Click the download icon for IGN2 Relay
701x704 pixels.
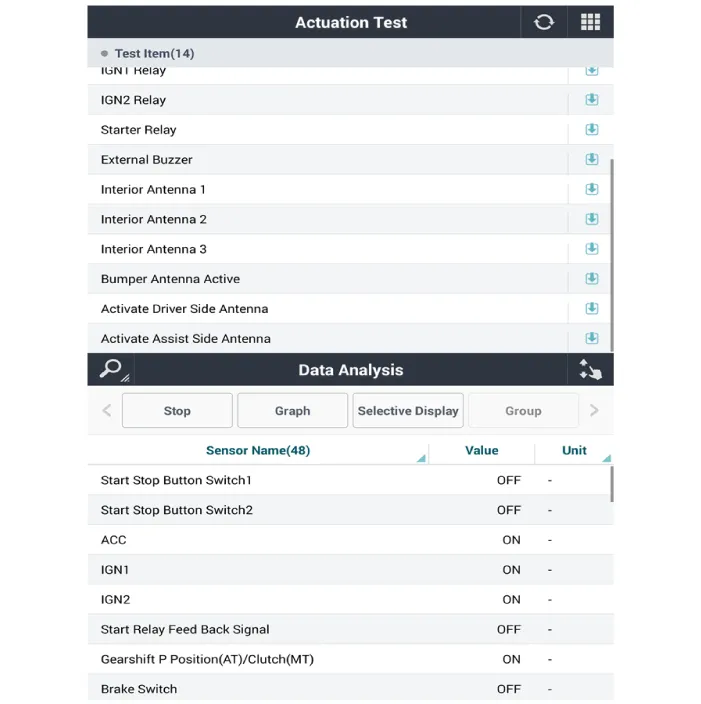click(x=591, y=100)
